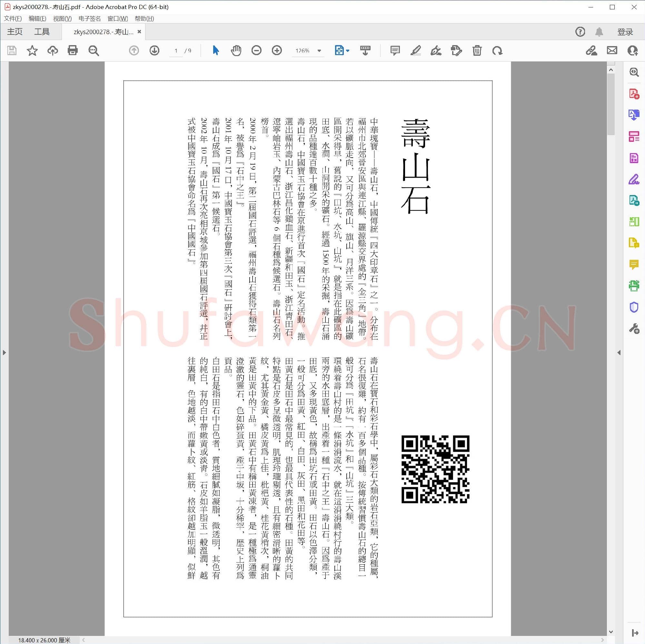Print the current PDF document

(73, 51)
